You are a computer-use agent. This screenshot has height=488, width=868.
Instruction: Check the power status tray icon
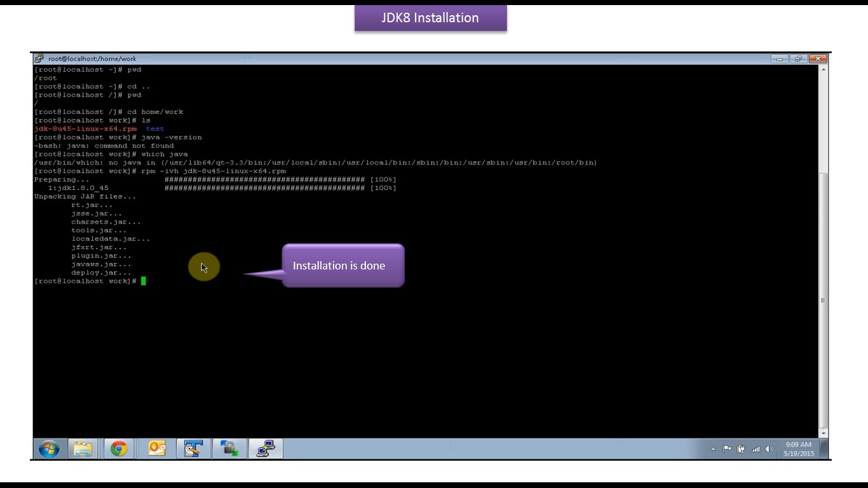coord(741,449)
